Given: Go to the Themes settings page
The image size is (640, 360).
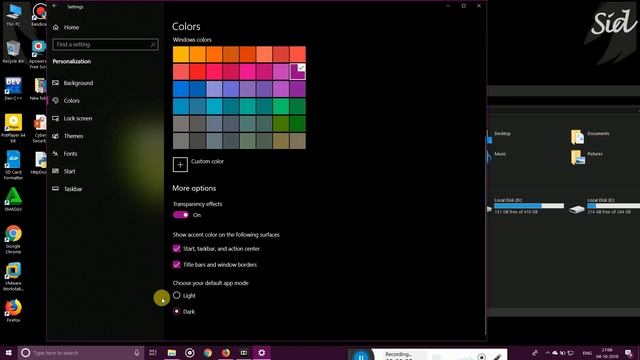Looking at the screenshot, I should [68, 136].
